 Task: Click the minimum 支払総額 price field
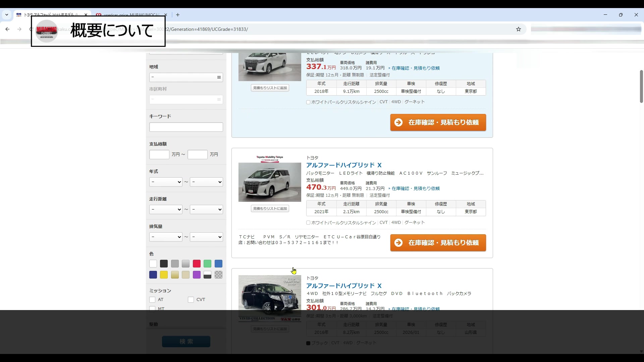(159, 155)
